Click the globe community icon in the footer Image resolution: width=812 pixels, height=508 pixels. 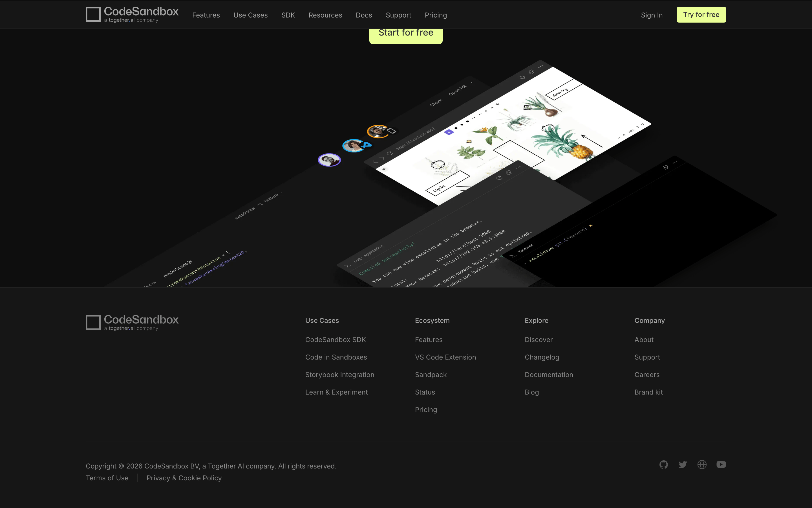701,465
